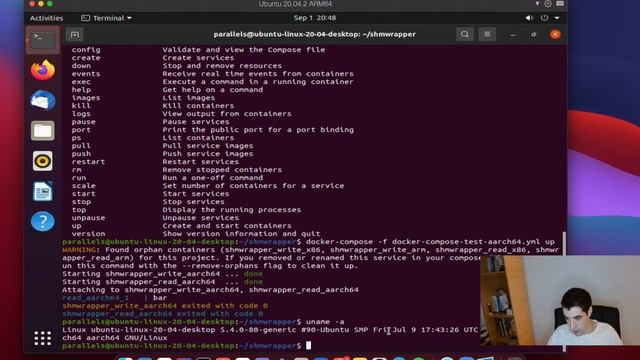The width and height of the screenshot is (640, 360).
Task: Click 'Create and start containers' text
Action: tap(227, 226)
